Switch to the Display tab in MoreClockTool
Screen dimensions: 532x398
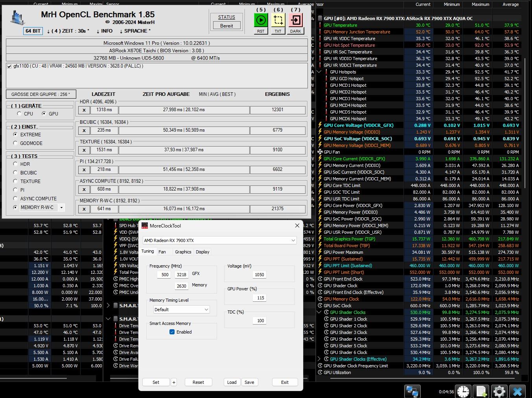202,252
